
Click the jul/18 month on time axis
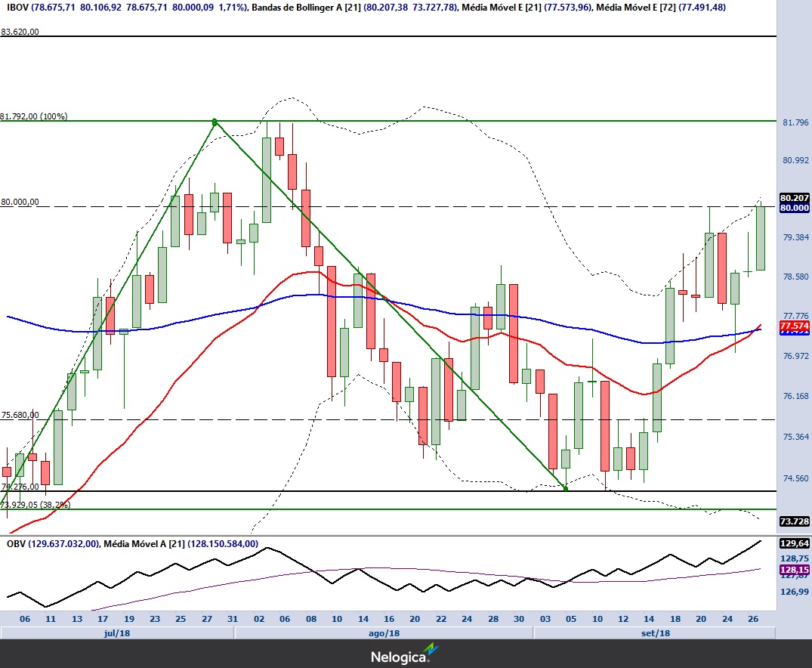coord(116,632)
